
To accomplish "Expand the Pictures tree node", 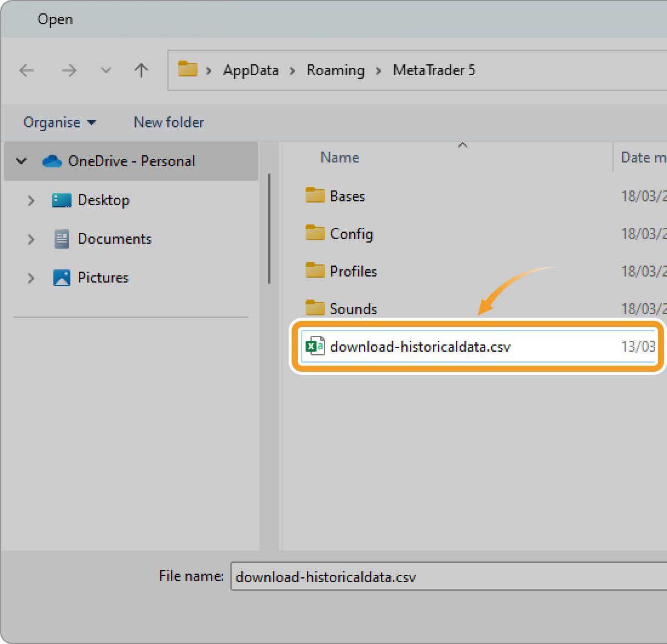I will 31,278.
